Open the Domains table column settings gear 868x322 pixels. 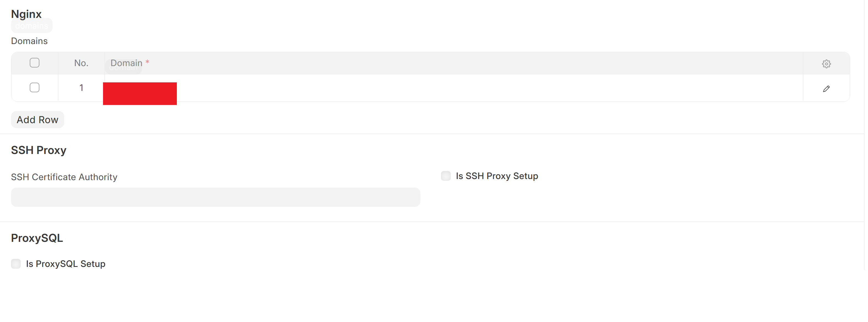[x=826, y=64]
